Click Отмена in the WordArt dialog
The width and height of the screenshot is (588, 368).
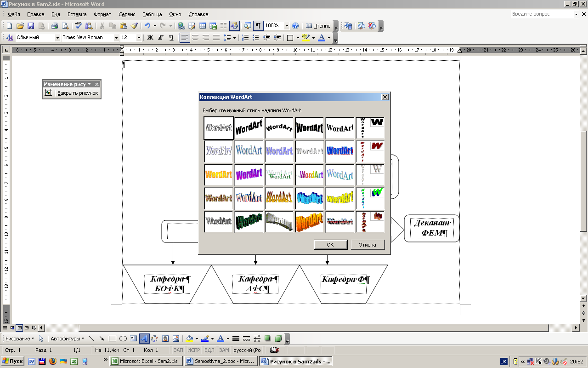click(x=367, y=245)
